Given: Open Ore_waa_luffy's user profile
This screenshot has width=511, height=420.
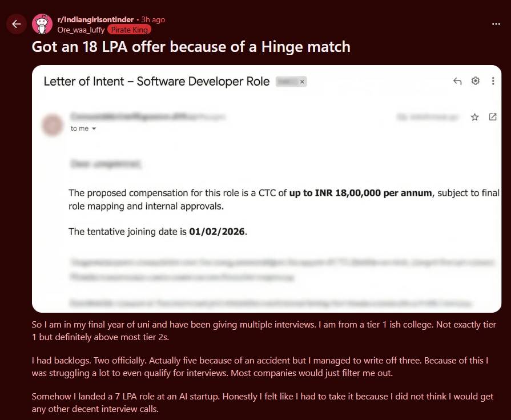Looking at the screenshot, I should 82,29.
